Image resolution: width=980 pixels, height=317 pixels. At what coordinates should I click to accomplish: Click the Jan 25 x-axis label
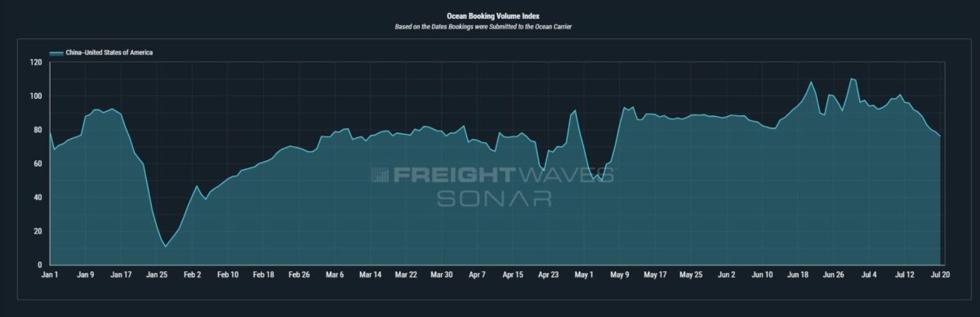pos(157,275)
